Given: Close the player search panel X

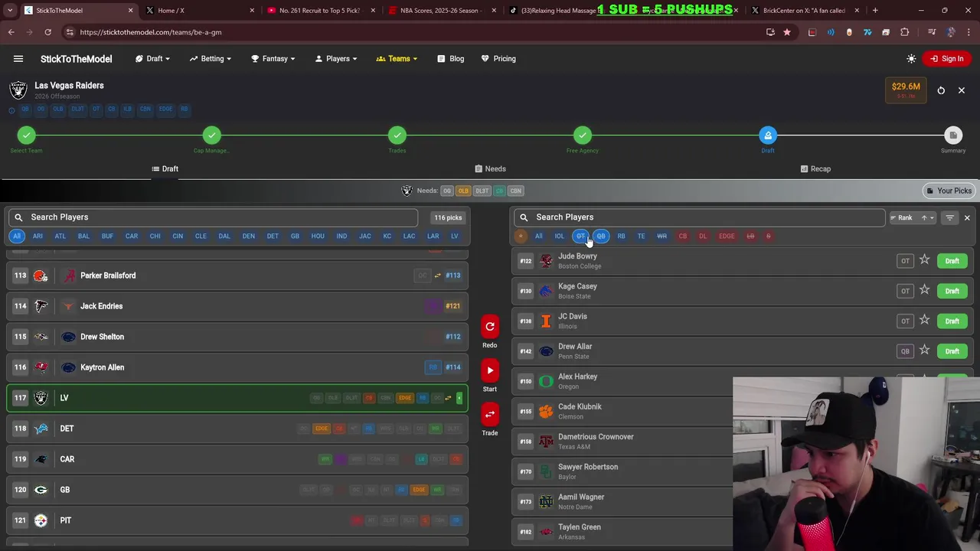Looking at the screenshot, I should (x=967, y=218).
